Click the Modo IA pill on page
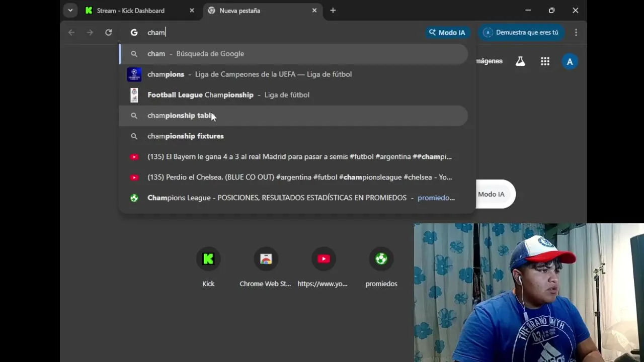The image size is (644, 362). coord(495,194)
